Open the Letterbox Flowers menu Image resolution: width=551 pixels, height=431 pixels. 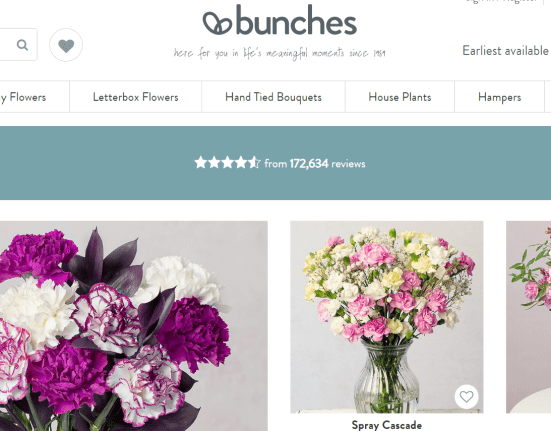pyautogui.click(x=135, y=97)
